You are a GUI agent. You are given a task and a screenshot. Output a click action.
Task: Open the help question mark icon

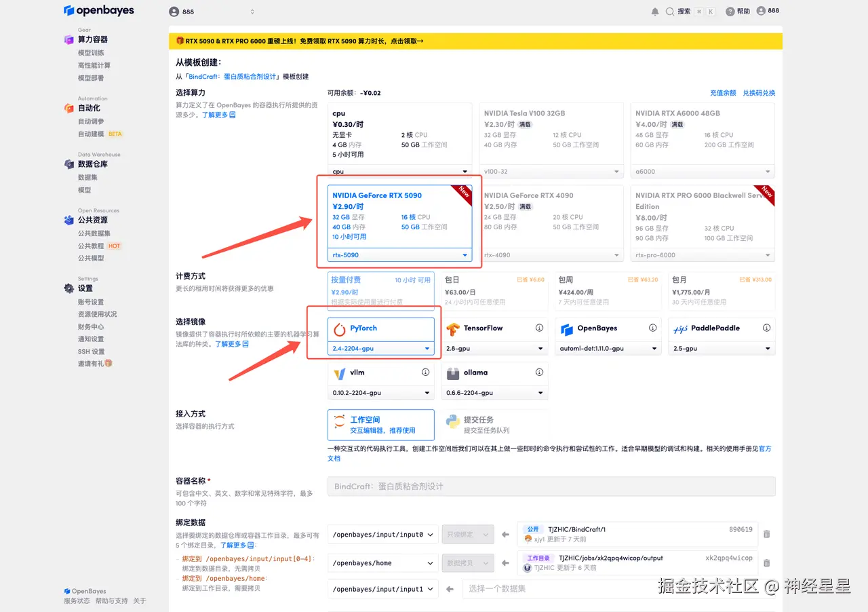[730, 12]
